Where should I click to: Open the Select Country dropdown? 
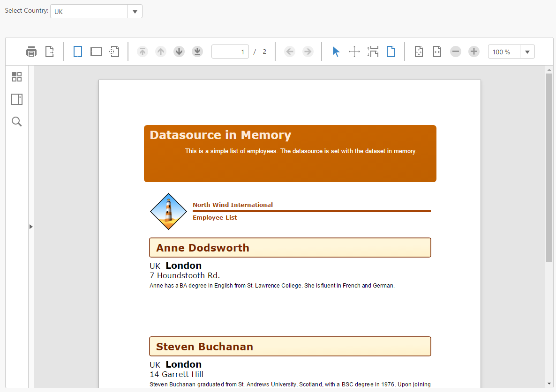pyautogui.click(x=135, y=11)
